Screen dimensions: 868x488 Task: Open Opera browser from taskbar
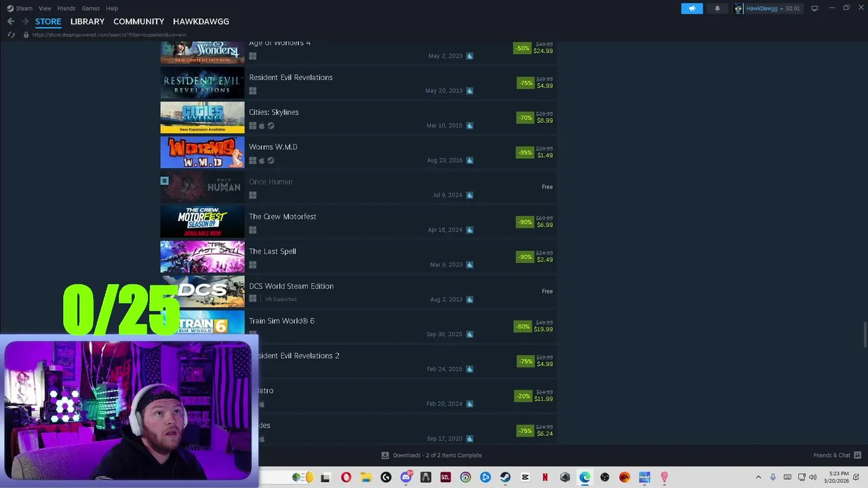pyautogui.click(x=346, y=477)
